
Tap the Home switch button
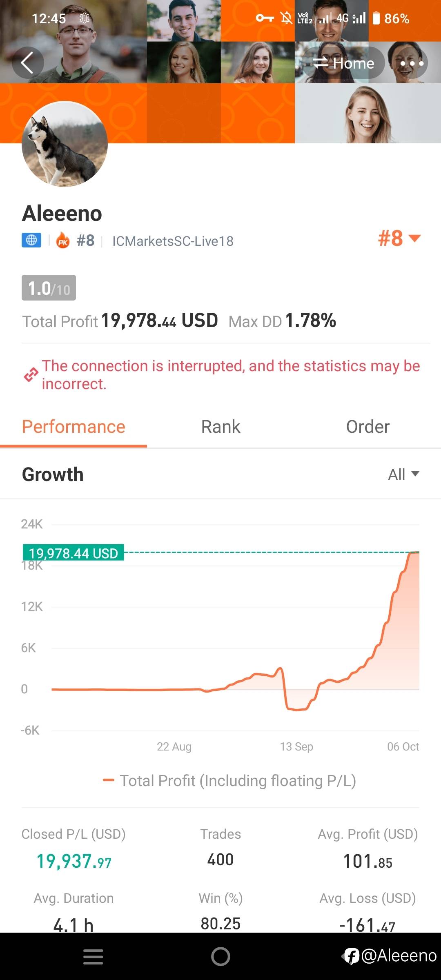(343, 63)
